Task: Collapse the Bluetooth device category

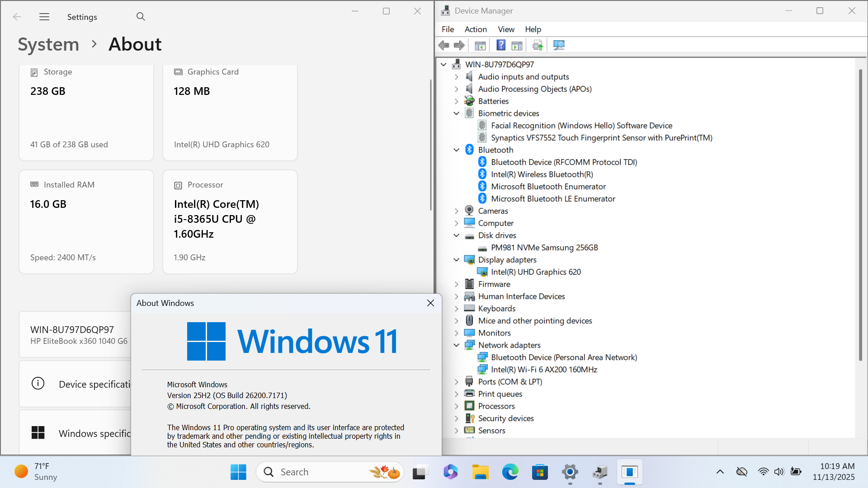Action: coord(457,150)
